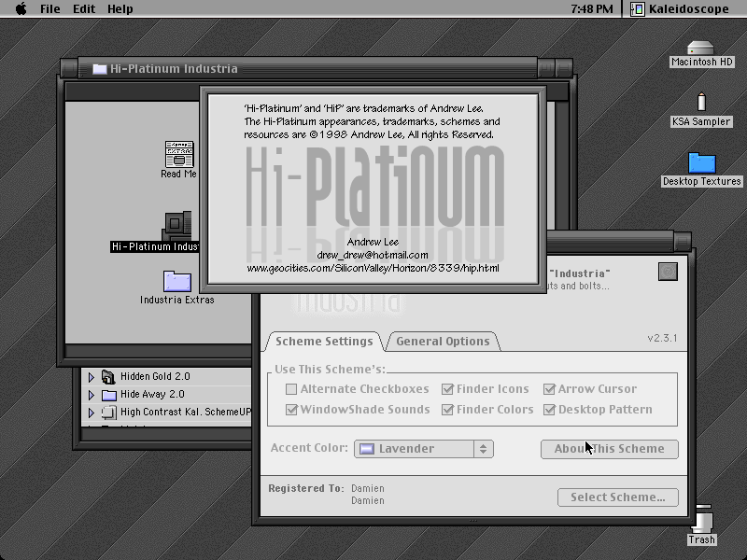This screenshot has height=560, width=747.
Task: Expand the High Contrast Kal. Scheme row
Action: pyautogui.click(x=92, y=413)
